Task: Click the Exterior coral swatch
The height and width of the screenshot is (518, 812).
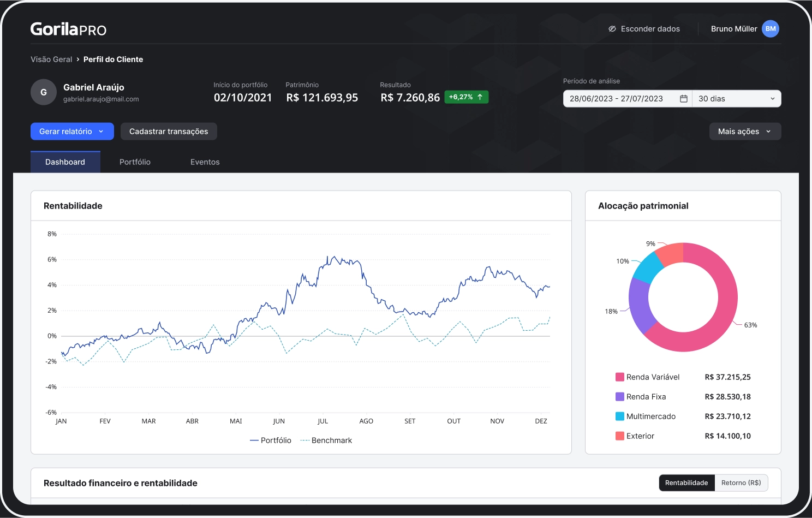Action: [x=620, y=436]
